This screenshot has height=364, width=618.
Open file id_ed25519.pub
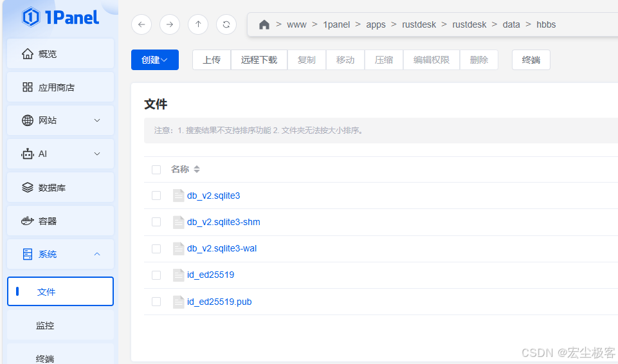pos(219,302)
